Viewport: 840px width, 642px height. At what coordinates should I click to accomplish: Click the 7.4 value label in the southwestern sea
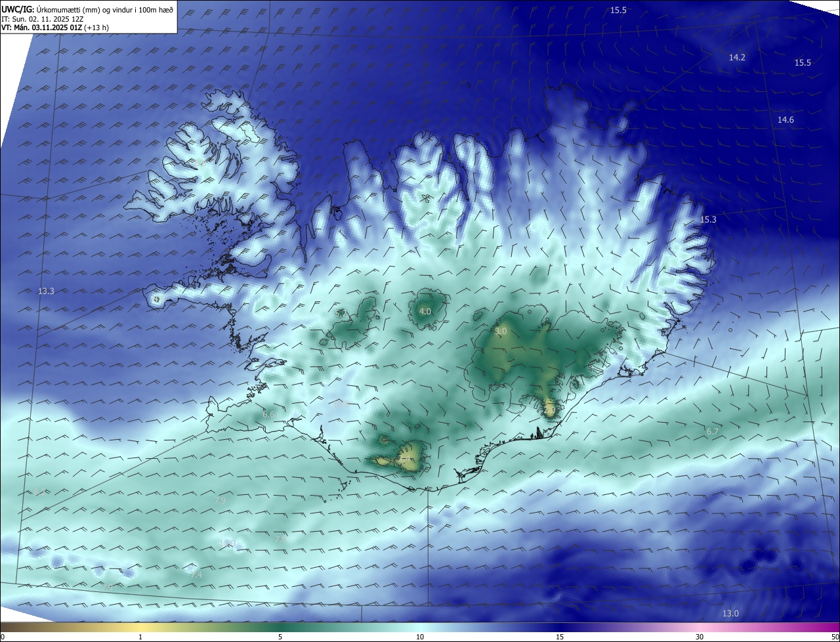(x=196, y=574)
